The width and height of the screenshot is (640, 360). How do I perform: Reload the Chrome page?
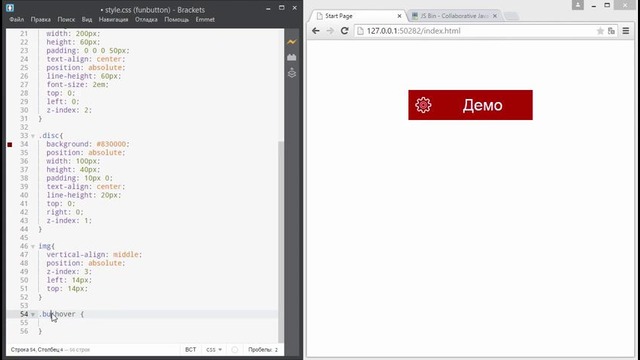pos(344,31)
